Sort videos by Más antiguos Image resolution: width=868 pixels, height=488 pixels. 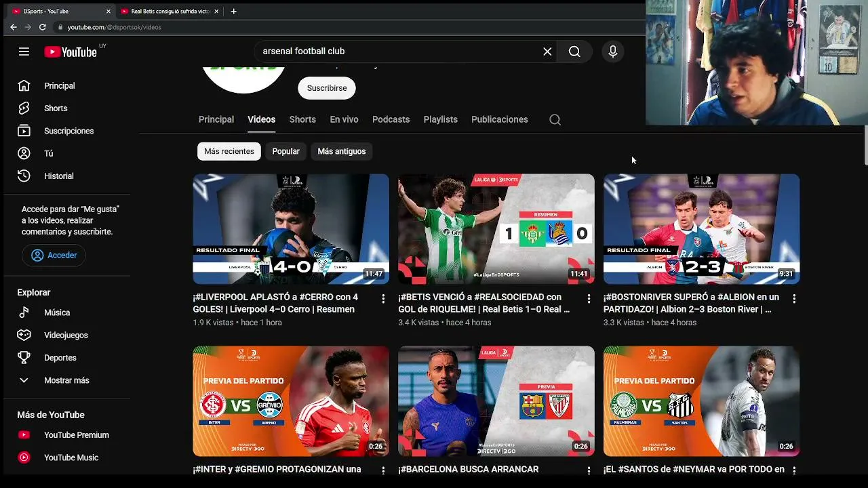point(342,151)
